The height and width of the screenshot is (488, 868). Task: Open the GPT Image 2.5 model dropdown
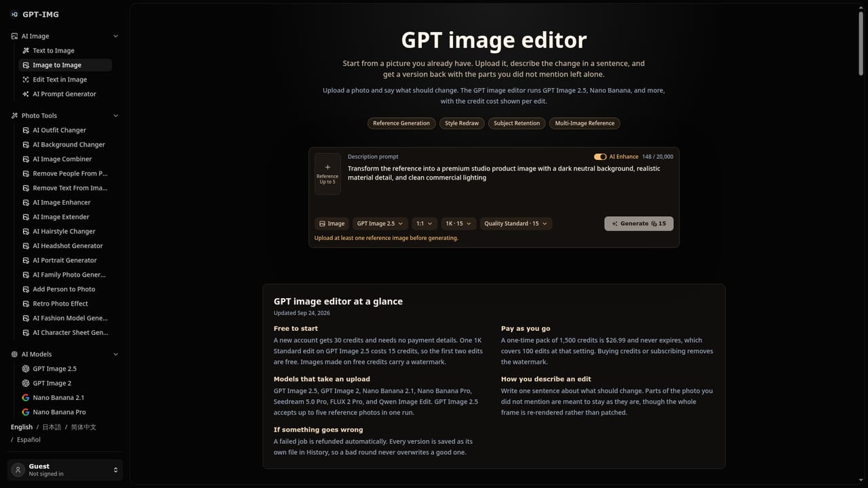380,224
